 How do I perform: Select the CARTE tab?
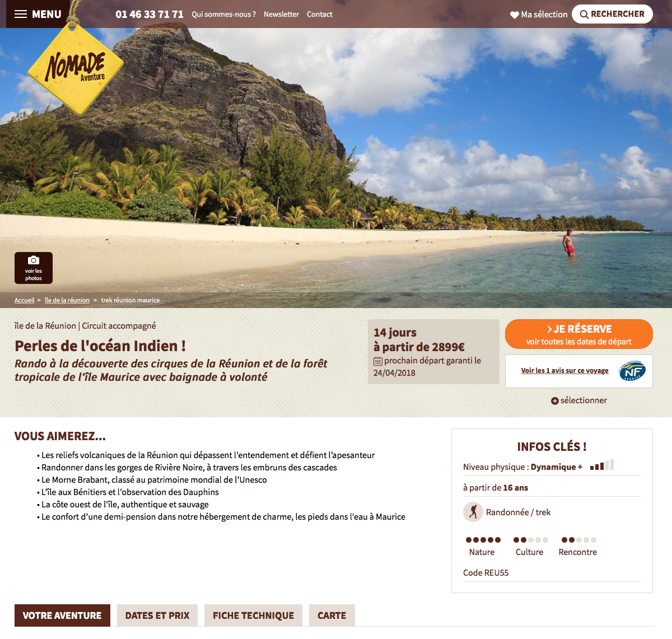pos(332,615)
